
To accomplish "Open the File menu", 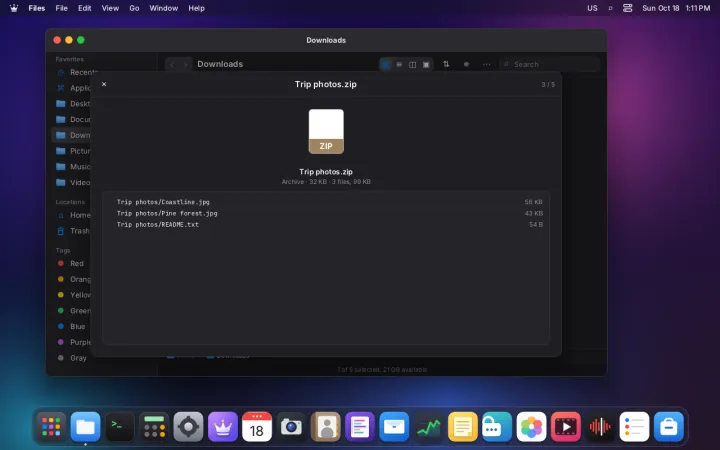I will pos(62,8).
